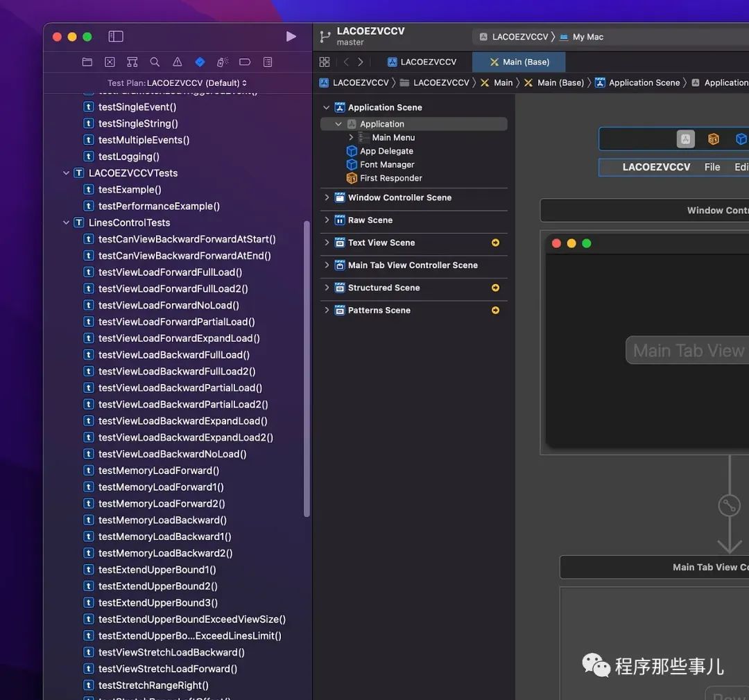Viewport: 749px width, 700px height.
Task: Expand the Patterns Scene
Action: click(x=327, y=310)
